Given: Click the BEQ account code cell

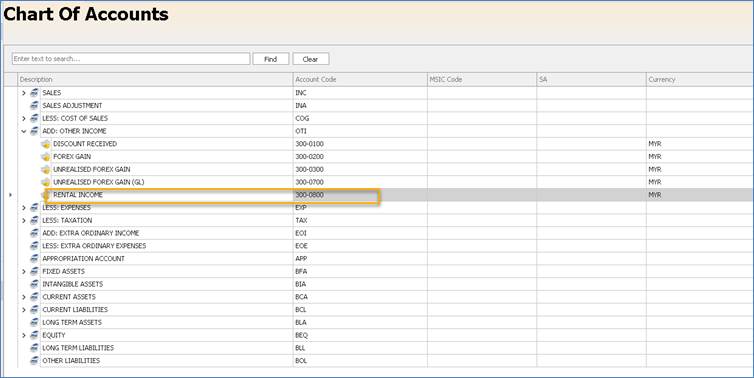Looking at the screenshot, I should click(360, 335).
